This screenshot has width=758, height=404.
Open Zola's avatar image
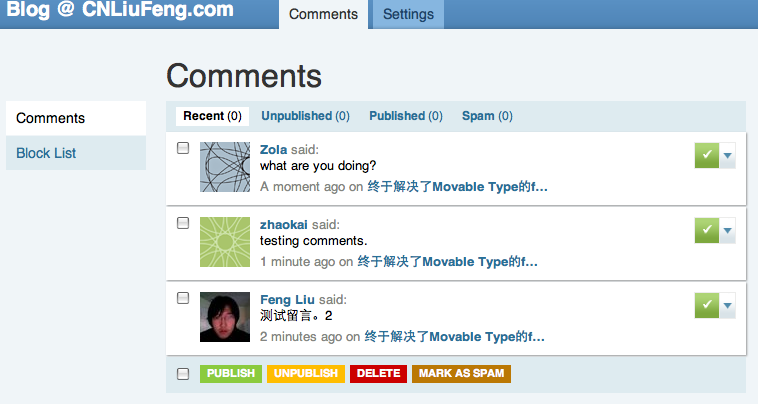[225, 167]
